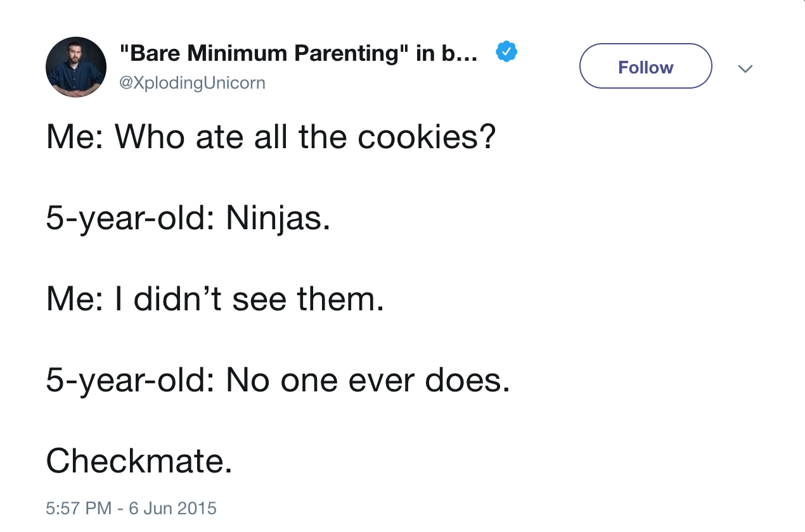Follow @XplodingUnicorn via the outlined button

point(645,66)
